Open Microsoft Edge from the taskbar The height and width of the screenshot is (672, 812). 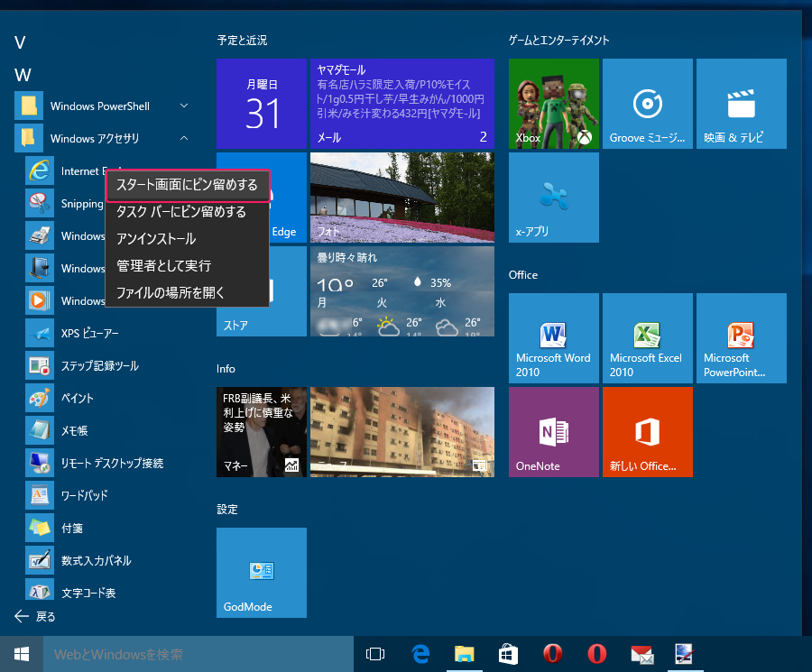[420, 654]
